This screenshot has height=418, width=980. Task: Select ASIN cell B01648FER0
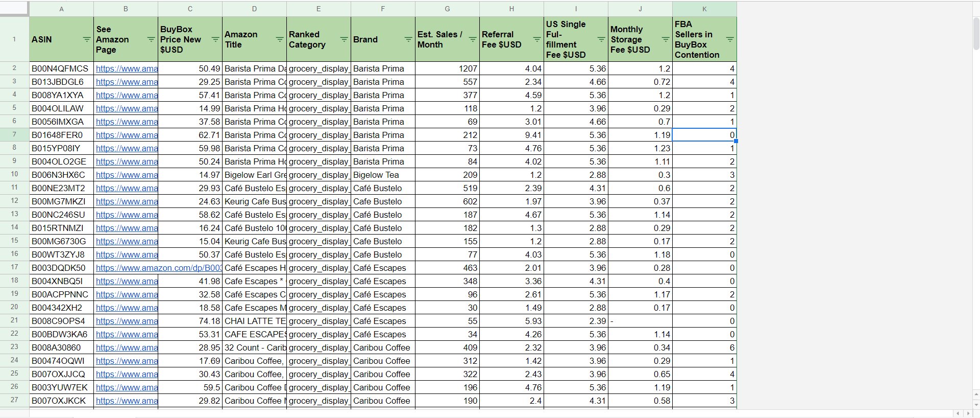coord(62,135)
